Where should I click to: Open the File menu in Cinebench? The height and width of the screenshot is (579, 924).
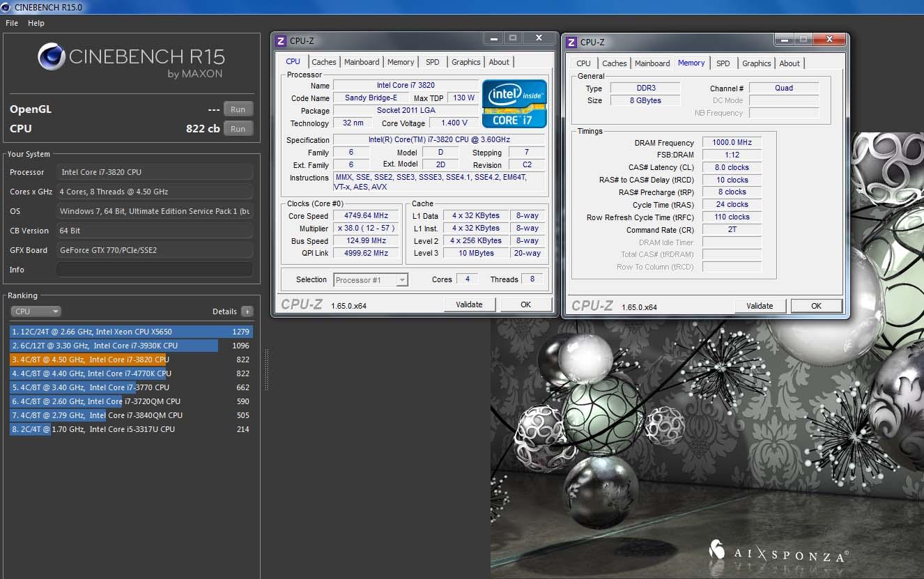click(x=12, y=23)
